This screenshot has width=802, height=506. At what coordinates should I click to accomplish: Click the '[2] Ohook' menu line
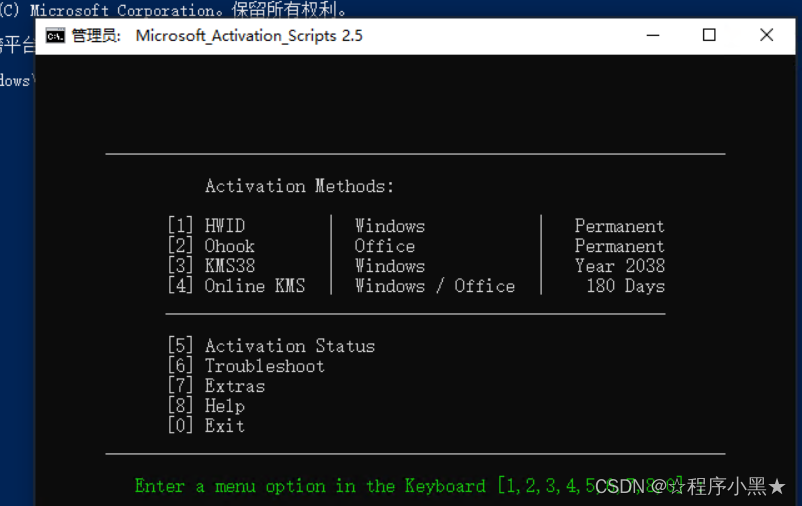point(211,246)
